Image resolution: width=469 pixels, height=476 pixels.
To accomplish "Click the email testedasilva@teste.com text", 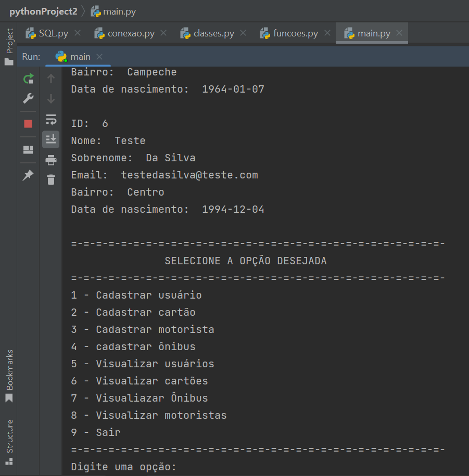I will click(x=189, y=175).
